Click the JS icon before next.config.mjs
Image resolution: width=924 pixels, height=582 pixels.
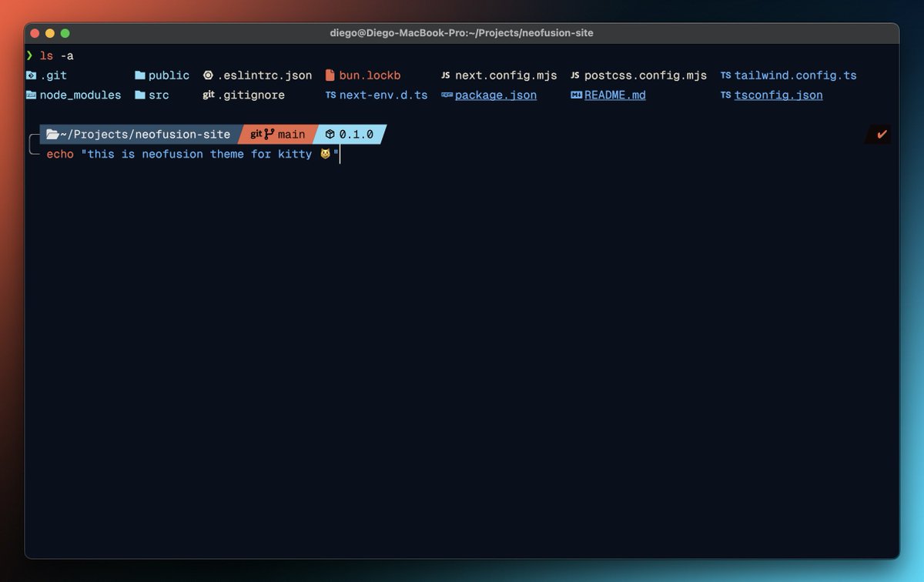tap(446, 75)
